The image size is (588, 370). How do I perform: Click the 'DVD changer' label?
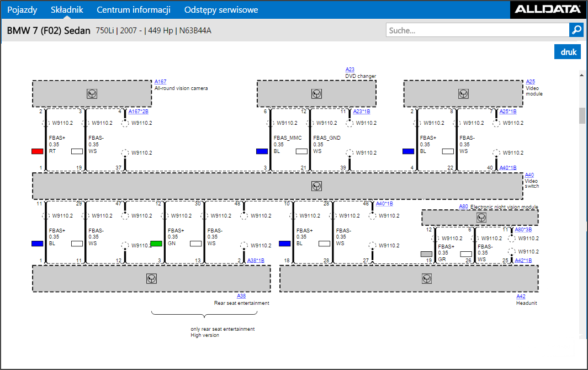361,76
